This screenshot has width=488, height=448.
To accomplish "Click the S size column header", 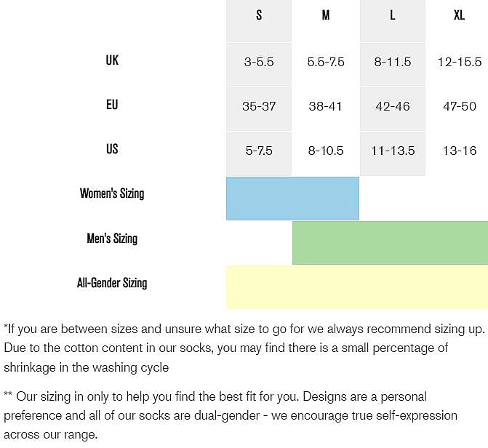I will (259, 15).
